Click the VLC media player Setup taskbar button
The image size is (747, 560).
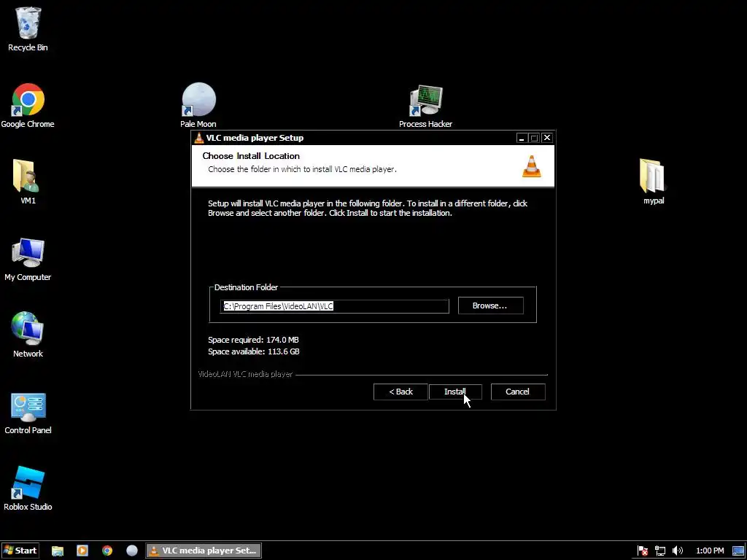tap(204, 551)
